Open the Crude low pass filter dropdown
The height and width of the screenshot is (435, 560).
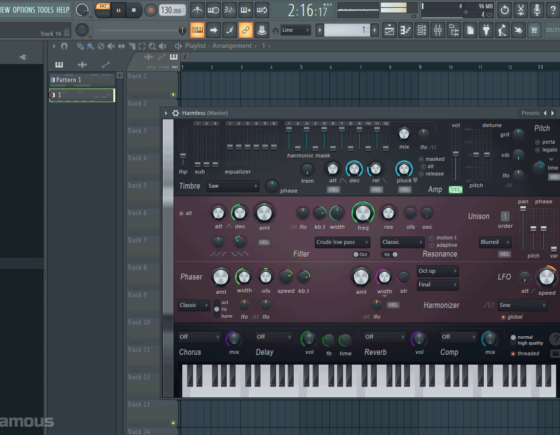pyautogui.click(x=342, y=242)
